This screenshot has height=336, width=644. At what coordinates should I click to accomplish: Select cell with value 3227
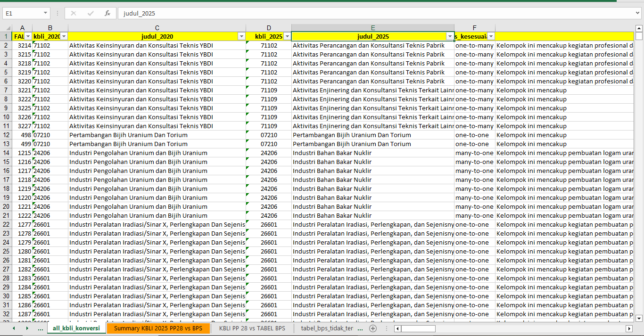point(22,126)
